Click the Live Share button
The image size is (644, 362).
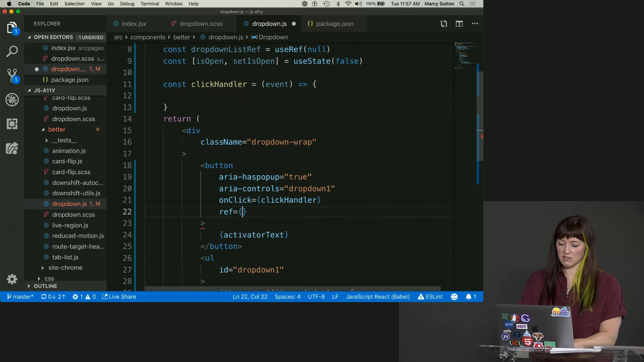pos(119,297)
